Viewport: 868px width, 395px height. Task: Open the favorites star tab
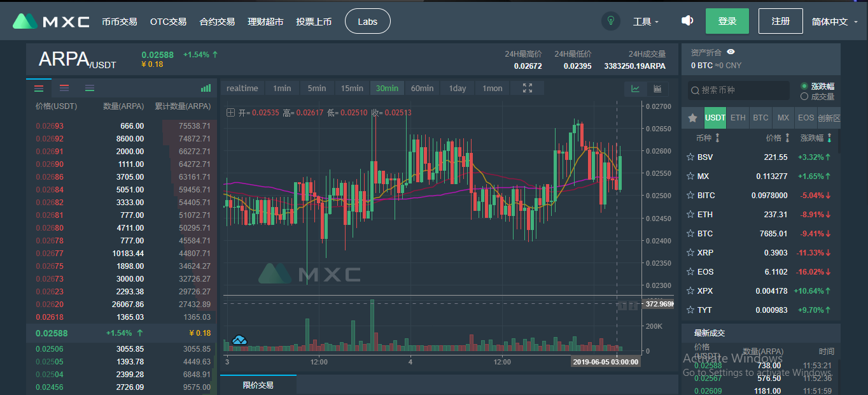(x=692, y=118)
